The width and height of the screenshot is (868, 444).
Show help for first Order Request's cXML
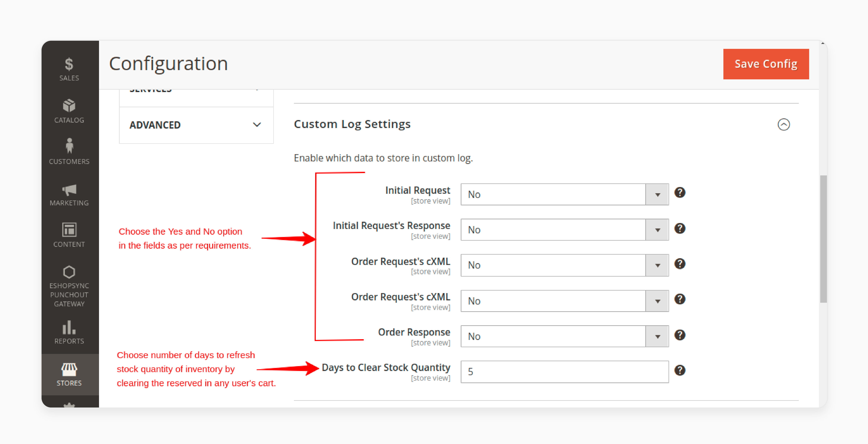680,264
